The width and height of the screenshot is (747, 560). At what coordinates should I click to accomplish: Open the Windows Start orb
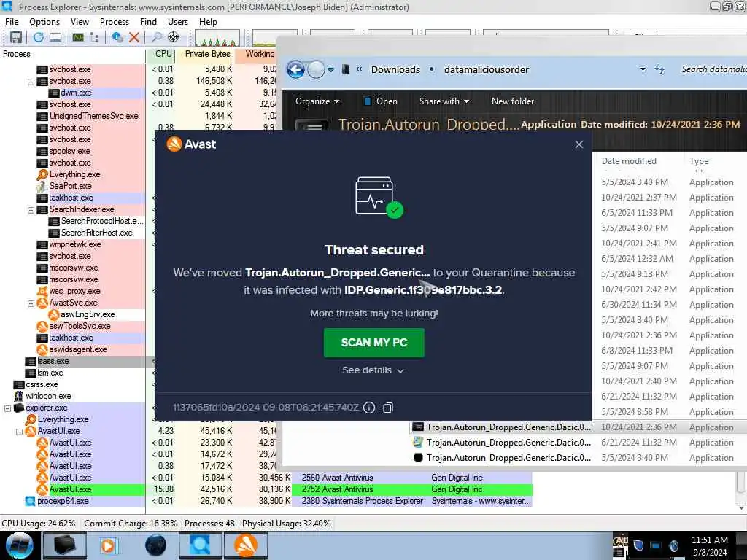(x=19, y=545)
